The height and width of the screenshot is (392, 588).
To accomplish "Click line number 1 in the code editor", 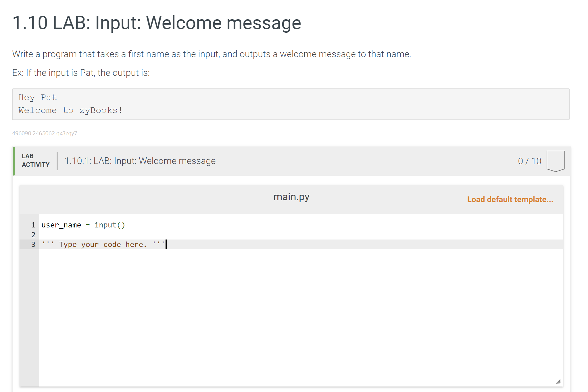I will coord(33,225).
